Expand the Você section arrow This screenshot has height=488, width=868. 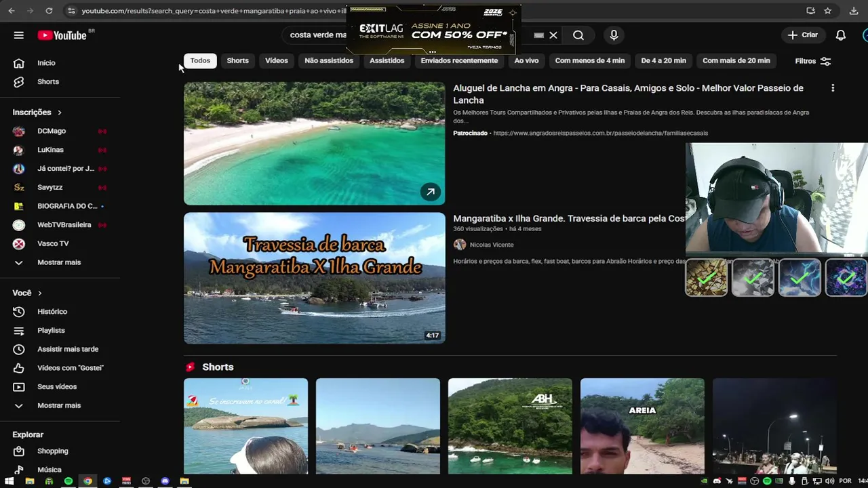(x=39, y=293)
